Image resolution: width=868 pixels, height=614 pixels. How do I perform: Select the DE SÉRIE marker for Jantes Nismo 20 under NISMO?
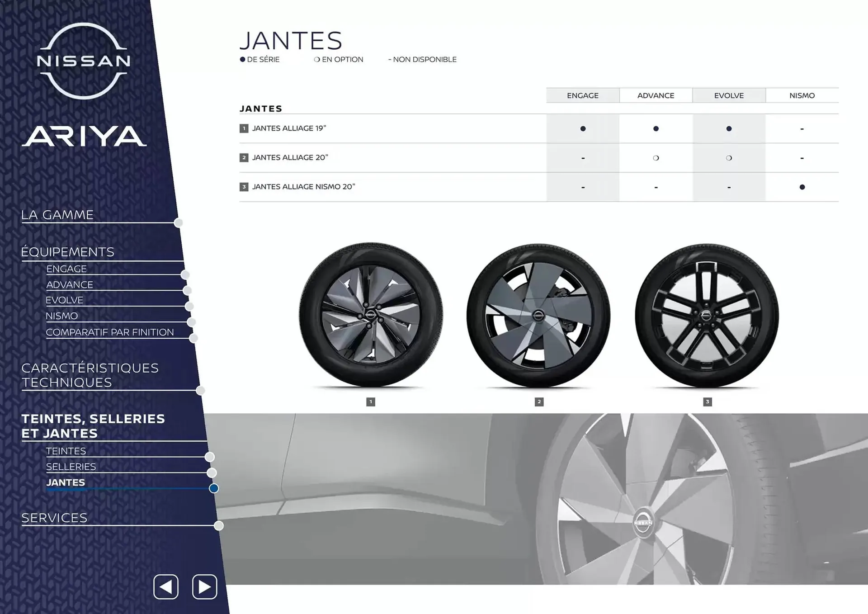802,186
